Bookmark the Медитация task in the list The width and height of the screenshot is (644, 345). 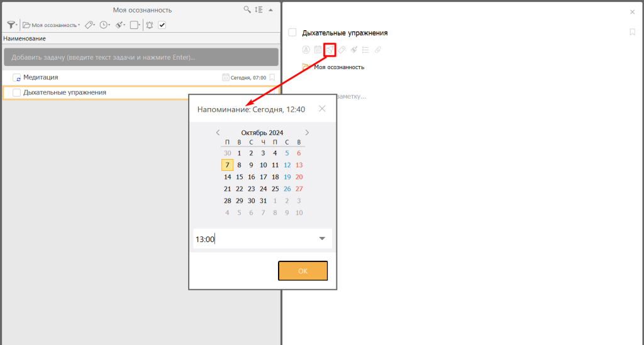tap(272, 77)
